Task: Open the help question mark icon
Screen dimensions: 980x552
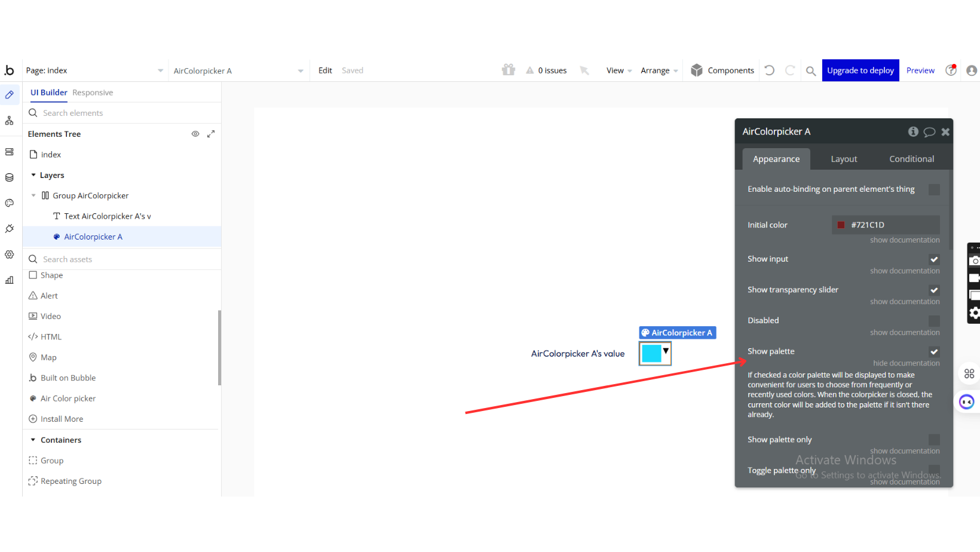Action: 951,70
